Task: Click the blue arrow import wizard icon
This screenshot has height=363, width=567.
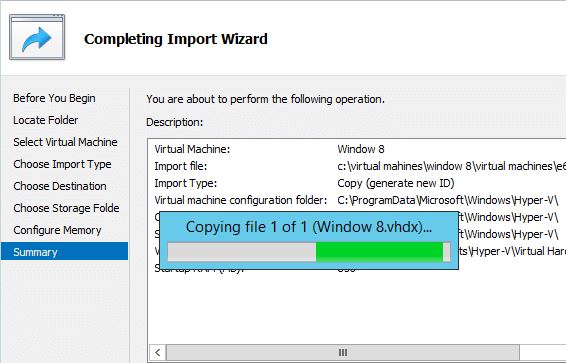Action: pyautogui.click(x=37, y=37)
